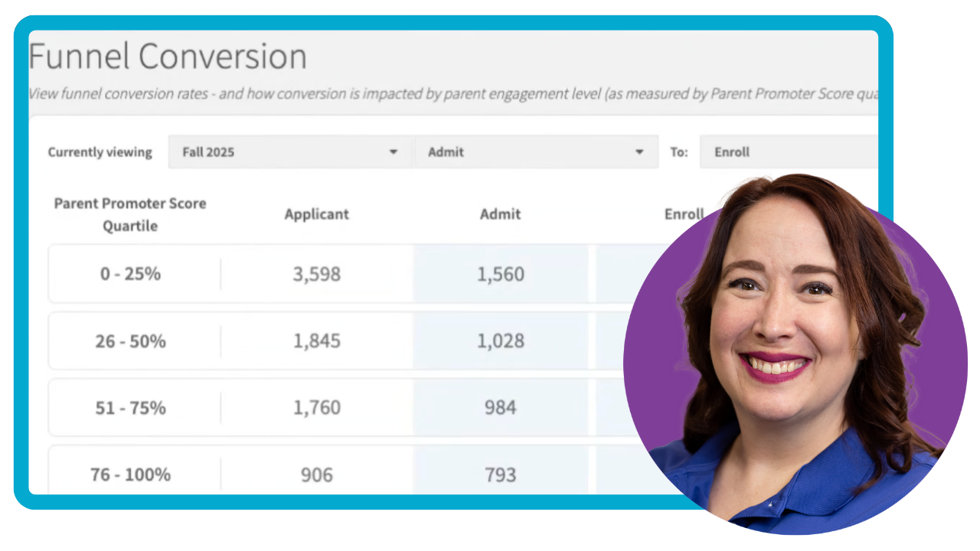Select the 26 - 50% quartile row
Image resolution: width=980 pixels, height=551 pixels.
(x=129, y=341)
